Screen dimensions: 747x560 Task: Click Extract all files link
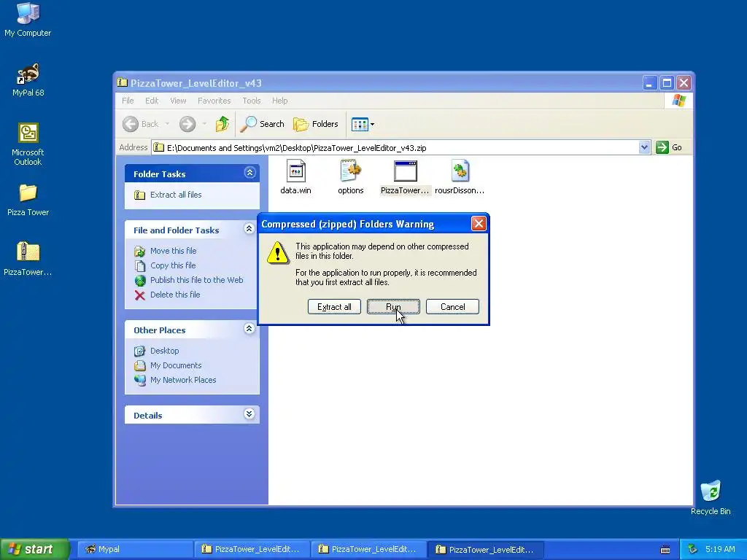coord(176,195)
